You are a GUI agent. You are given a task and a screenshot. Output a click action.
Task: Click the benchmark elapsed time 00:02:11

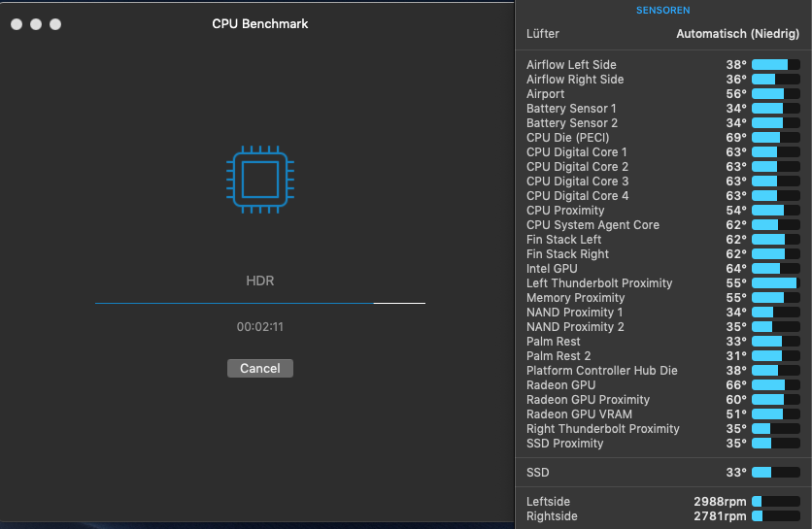point(259,327)
